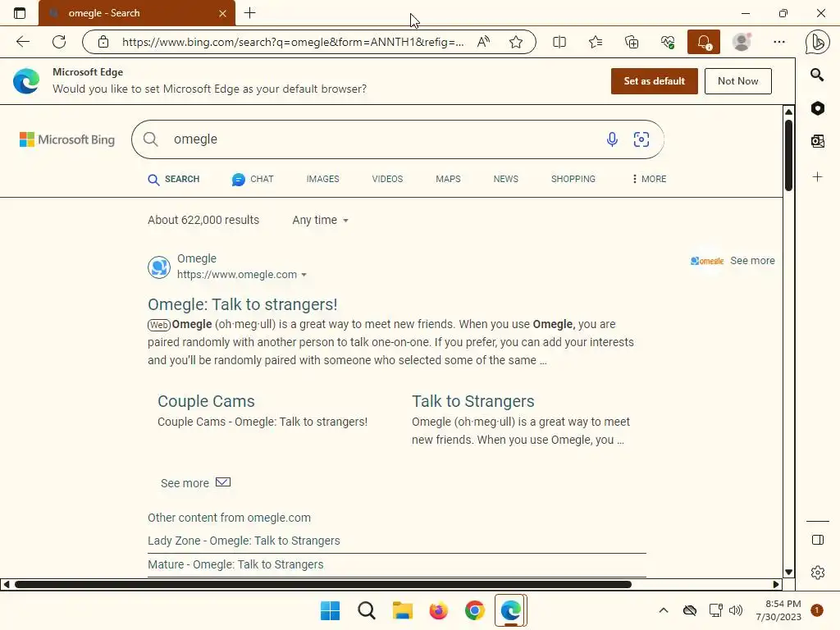Viewport: 840px width, 630px height.
Task: Open the notification bell icon in toolbar
Action: (703, 42)
